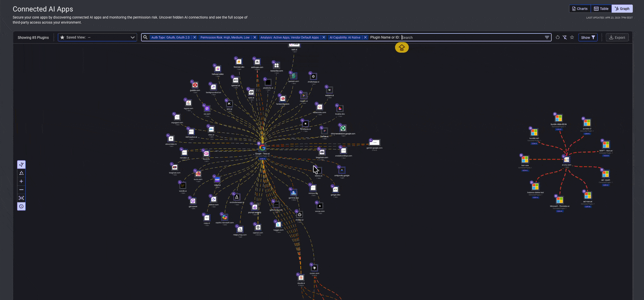This screenshot has height=300, width=644.
Task: Select the elevenlabs.io node
Action: 171,139
